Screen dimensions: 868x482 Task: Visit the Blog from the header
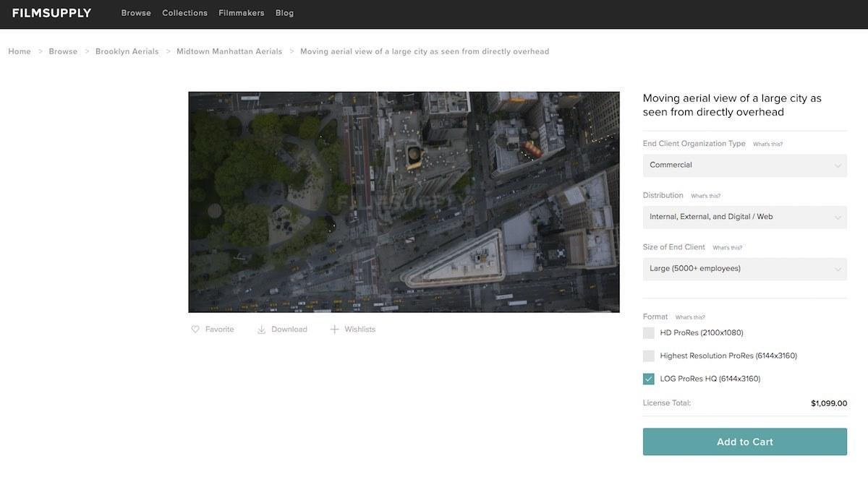click(285, 13)
